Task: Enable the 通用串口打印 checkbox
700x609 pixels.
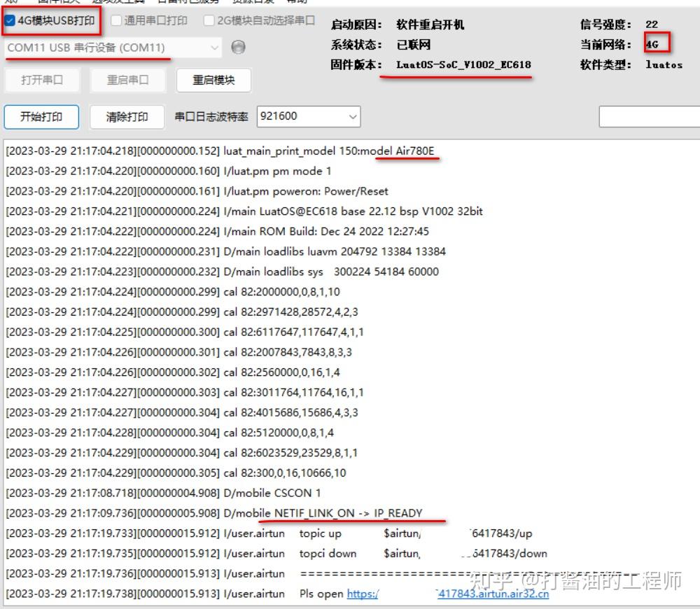Action: click(x=116, y=20)
